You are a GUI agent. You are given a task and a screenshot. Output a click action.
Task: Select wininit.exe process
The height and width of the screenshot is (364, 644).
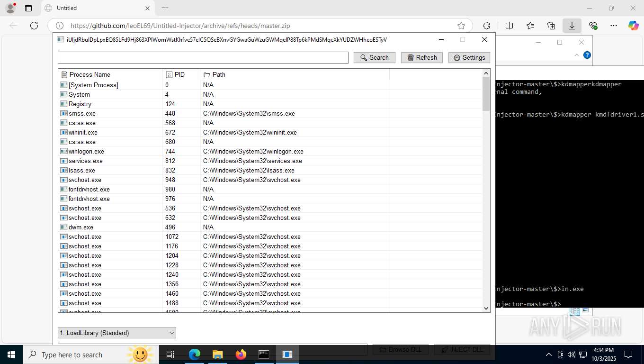coord(270,132)
